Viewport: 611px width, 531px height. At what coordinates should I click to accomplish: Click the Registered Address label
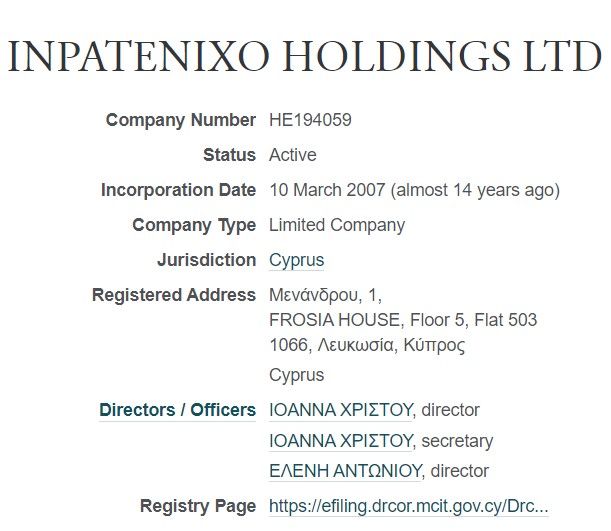click(174, 295)
